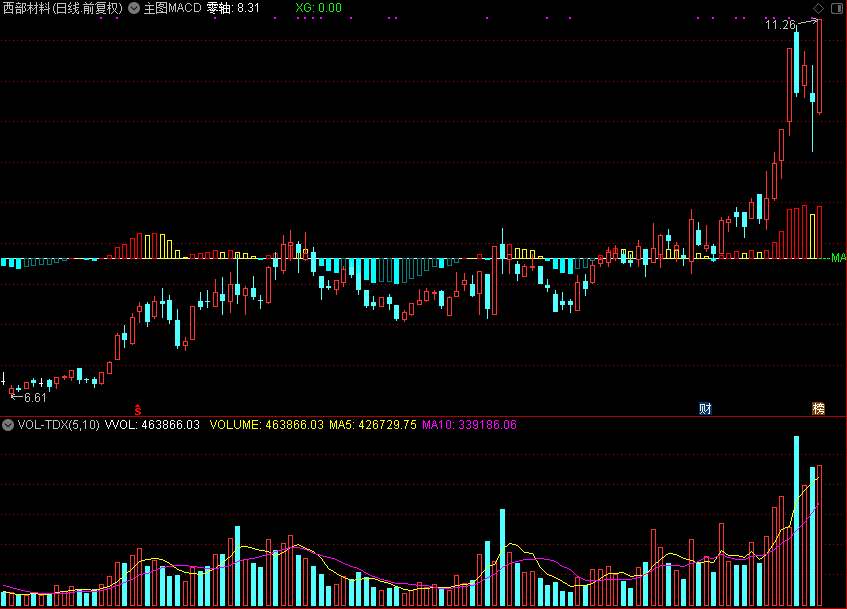Select the 西部材料(日线.前复权) title
Viewport: 847px width, 609px height.
click(x=63, y=8)
